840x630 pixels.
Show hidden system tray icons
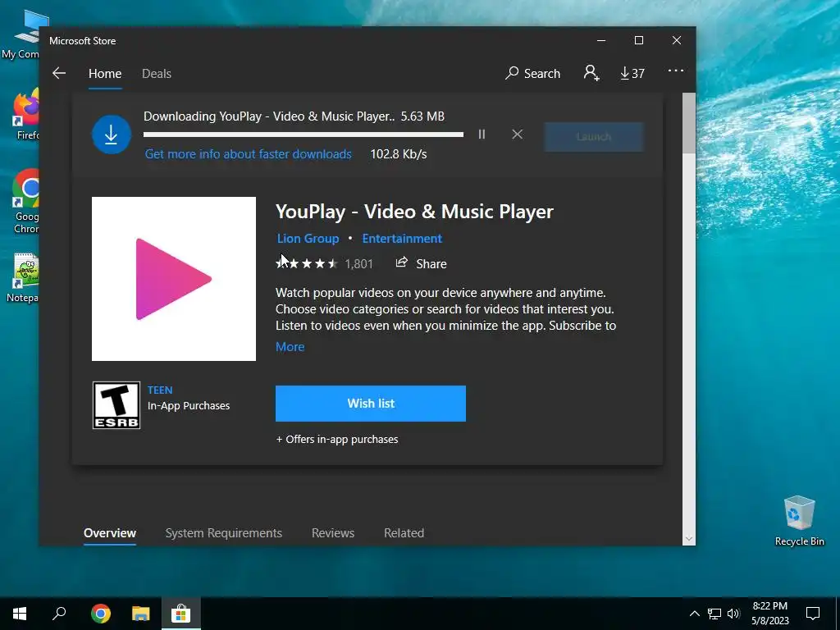tap(694, 614)
